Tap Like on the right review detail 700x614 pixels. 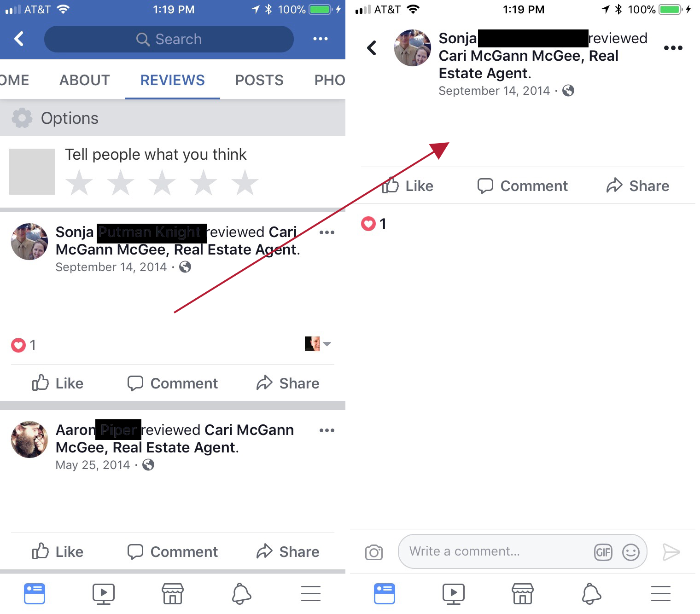click(408, 185)
